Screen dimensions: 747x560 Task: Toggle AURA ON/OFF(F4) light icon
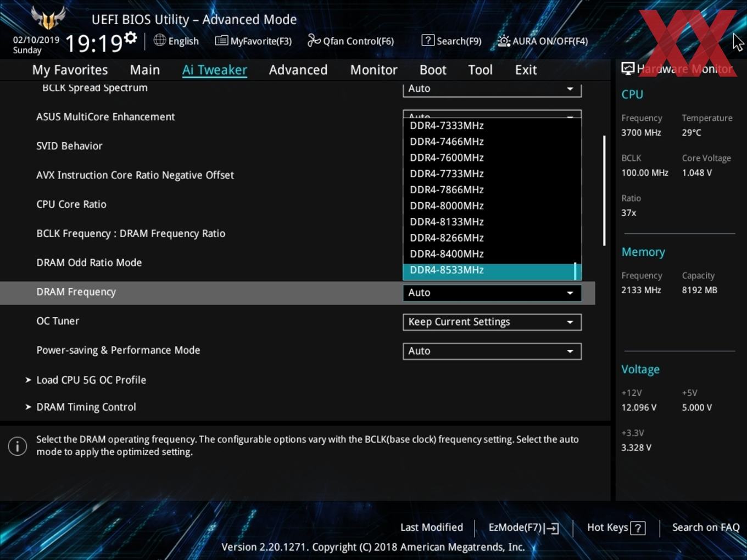point(504,41)
